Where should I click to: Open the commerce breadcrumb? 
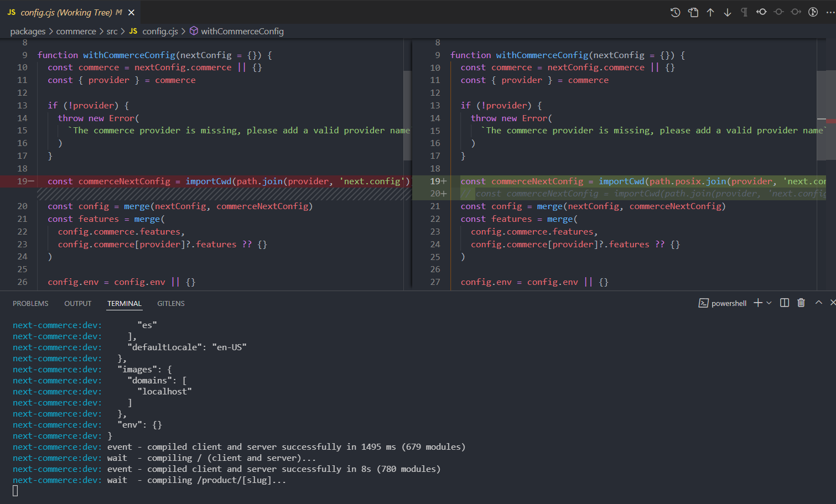(76, 32)
